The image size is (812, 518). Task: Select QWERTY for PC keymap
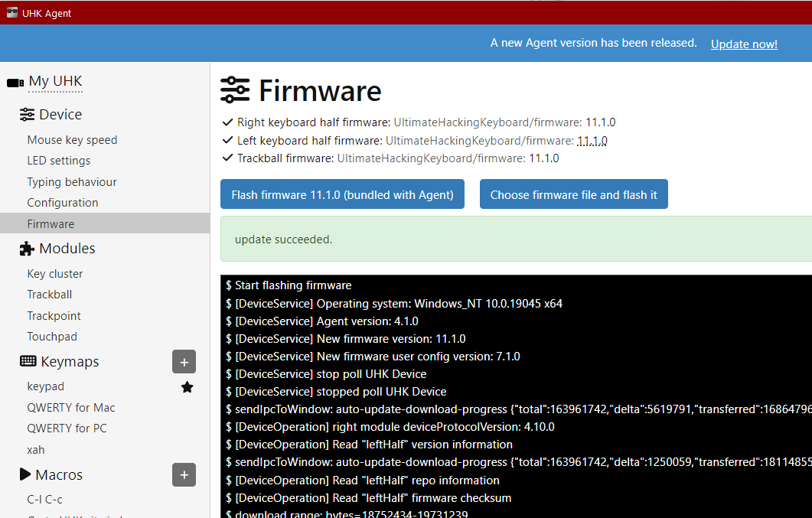[x=67, y=428]
